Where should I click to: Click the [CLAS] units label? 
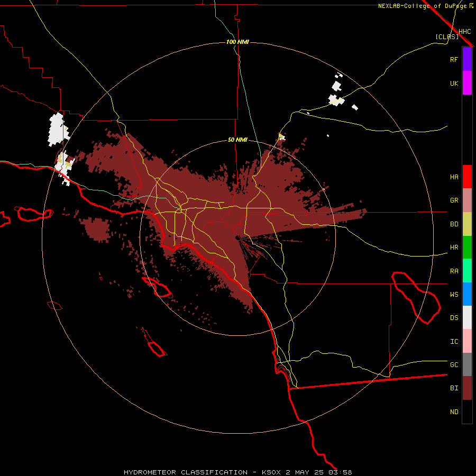[x=447, y=36]
